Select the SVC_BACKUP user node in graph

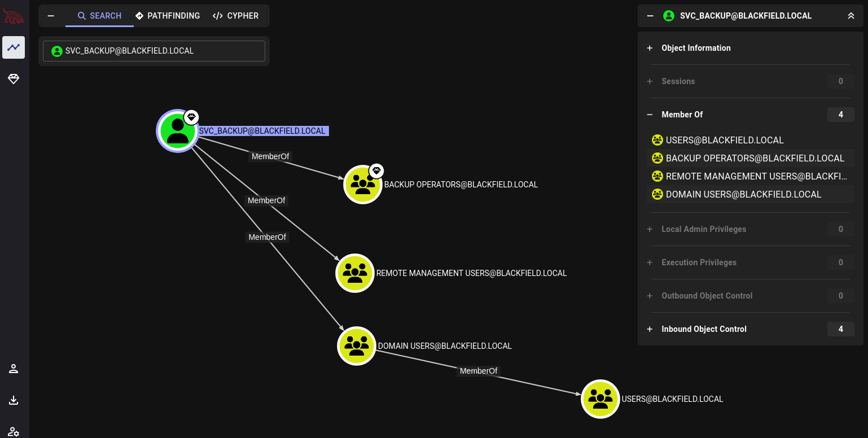178,131
